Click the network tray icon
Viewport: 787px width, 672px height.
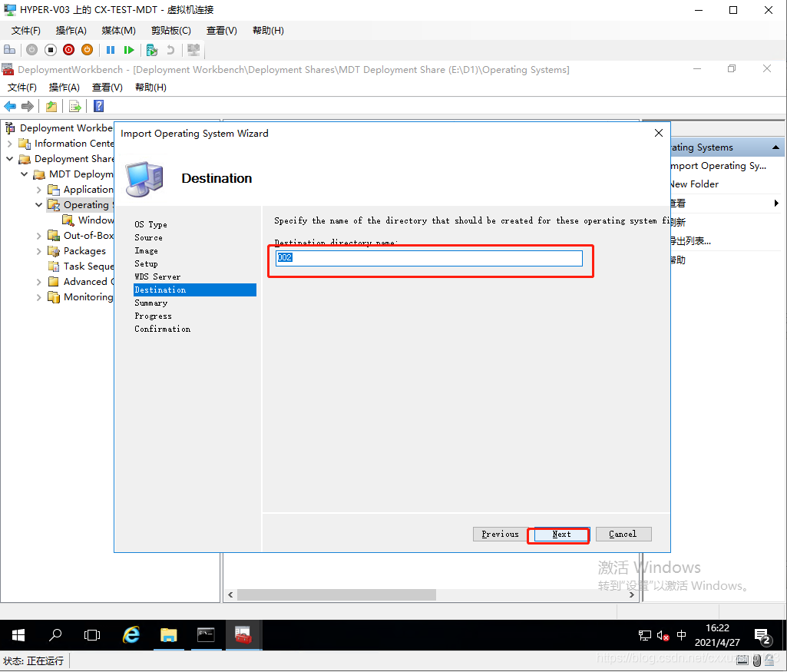coord(644,636)
